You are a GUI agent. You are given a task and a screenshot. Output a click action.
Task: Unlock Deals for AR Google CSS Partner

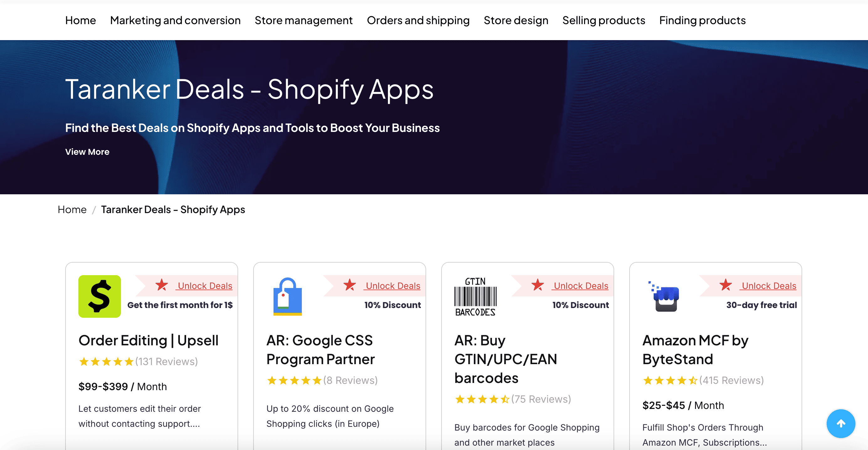[392, 286]
